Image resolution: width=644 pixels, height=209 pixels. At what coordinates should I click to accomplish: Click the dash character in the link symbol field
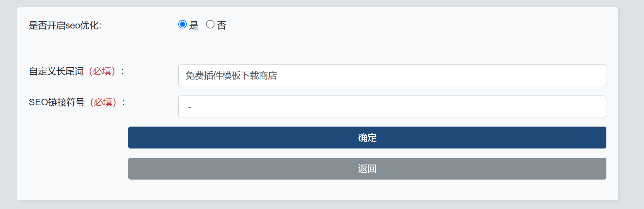pos(190,107)
